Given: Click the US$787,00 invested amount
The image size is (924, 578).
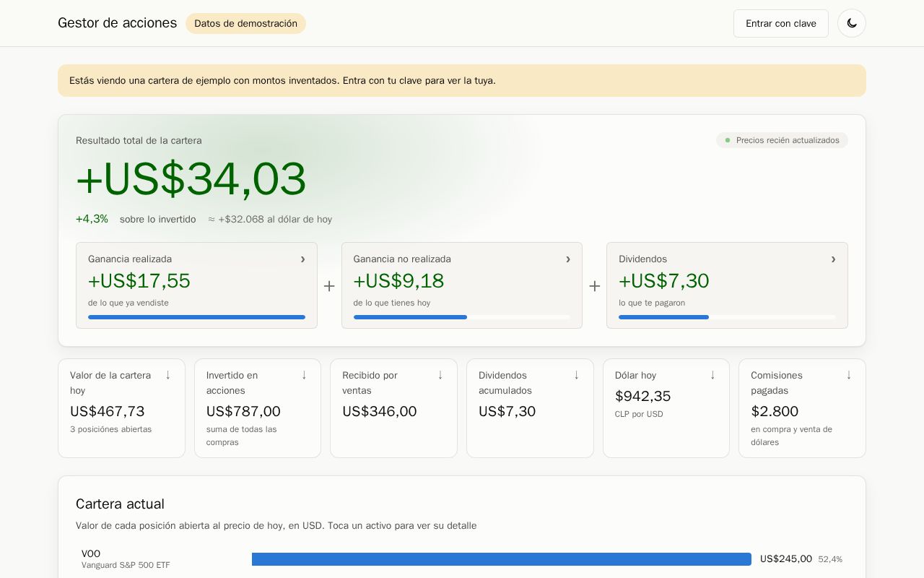Looking at the screenshot, I should 243,412.
